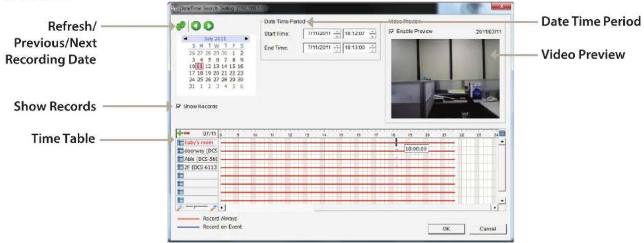Select the 2F camera row
This screenshot has width=644, height=243.
(x=197, y=167)
